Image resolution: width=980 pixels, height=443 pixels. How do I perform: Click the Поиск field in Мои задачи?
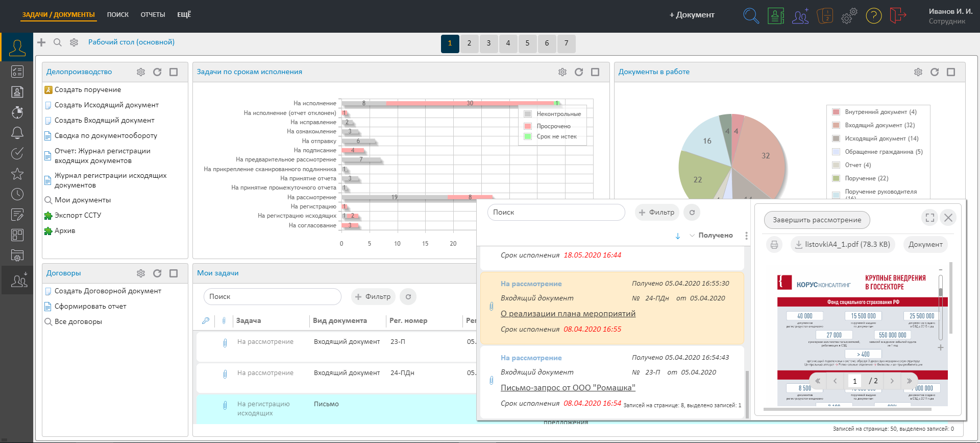[x=272, y=297]
